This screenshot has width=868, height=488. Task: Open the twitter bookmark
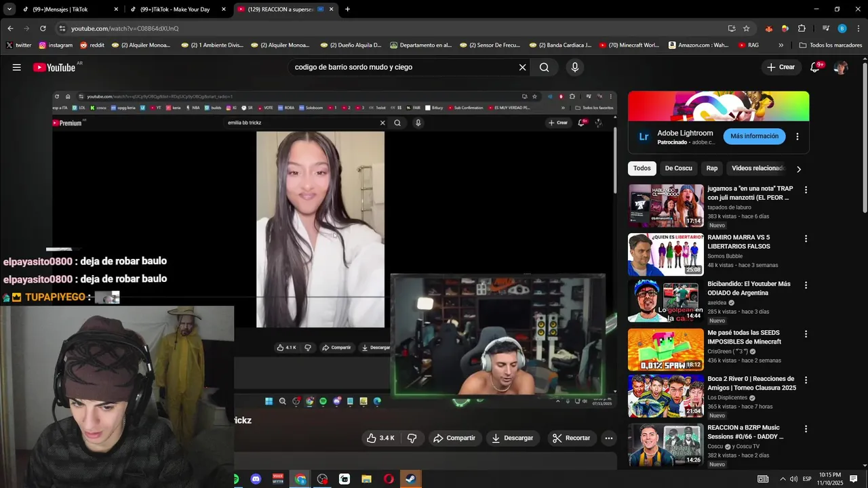pos(19,45)
